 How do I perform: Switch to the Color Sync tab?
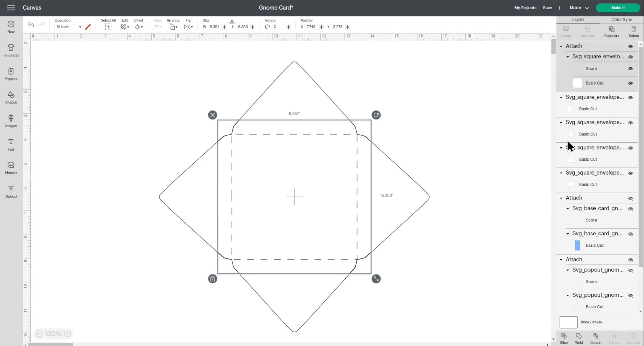621,19
